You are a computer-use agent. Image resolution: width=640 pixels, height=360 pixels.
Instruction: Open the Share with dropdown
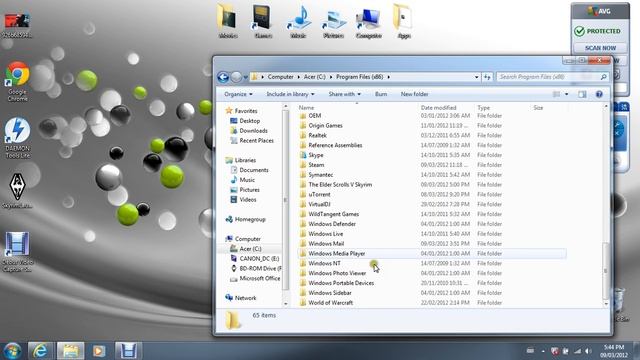344,94
